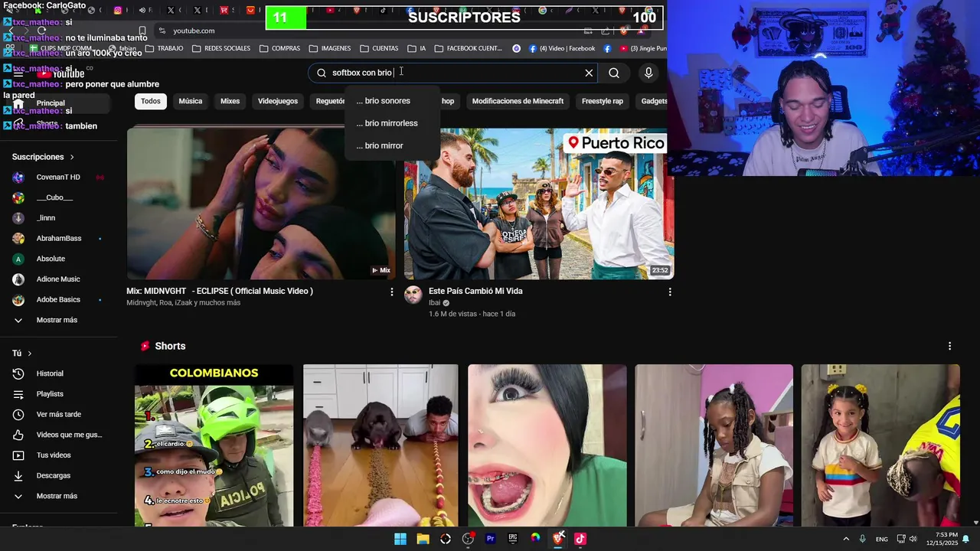Open IMAGENES bookmarks folder
980x551 pixels.
[x=330, y=48]
